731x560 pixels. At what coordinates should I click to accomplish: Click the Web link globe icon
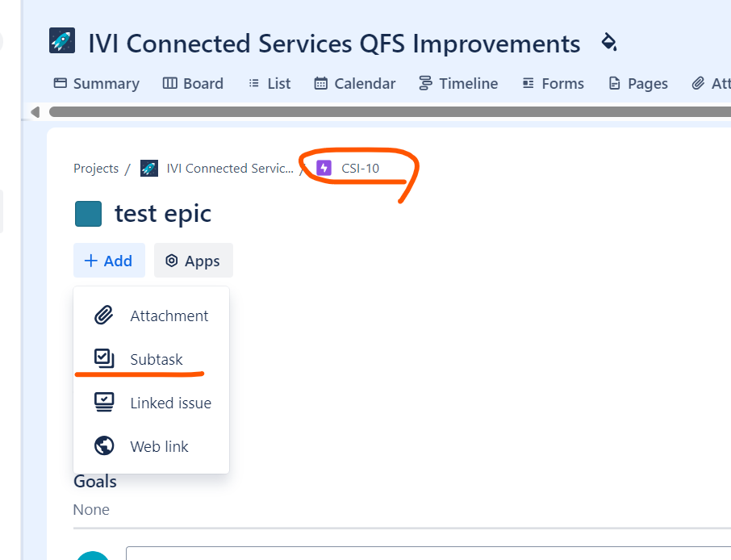coord(104,445)
